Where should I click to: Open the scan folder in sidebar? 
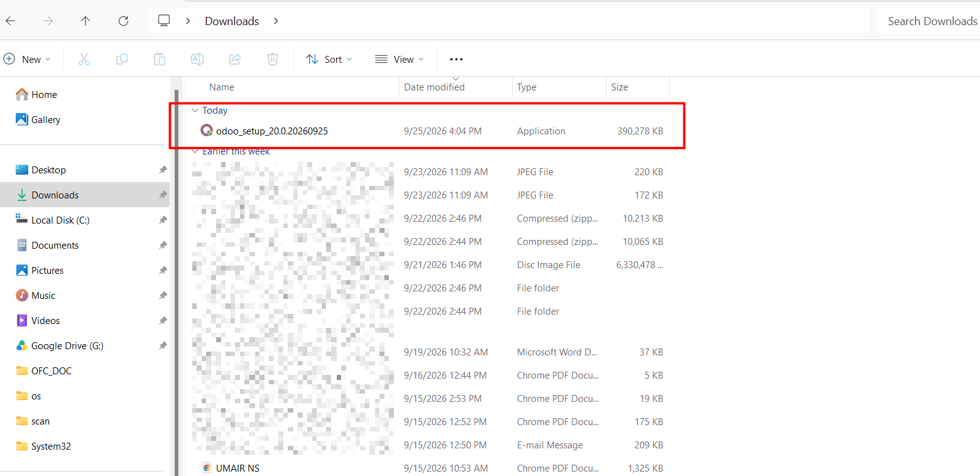(x=33, y=421)
